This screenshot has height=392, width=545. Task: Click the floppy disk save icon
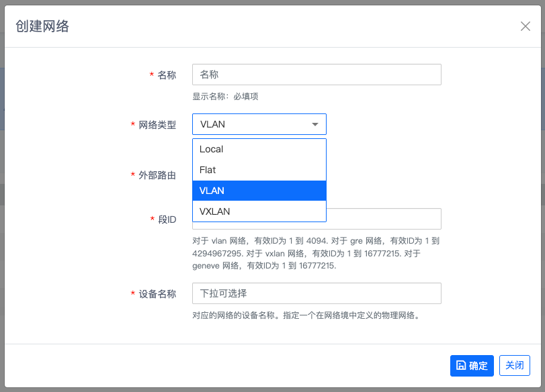461,366
